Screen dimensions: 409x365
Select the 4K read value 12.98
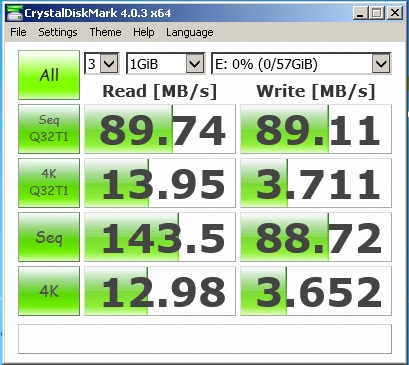160,291
